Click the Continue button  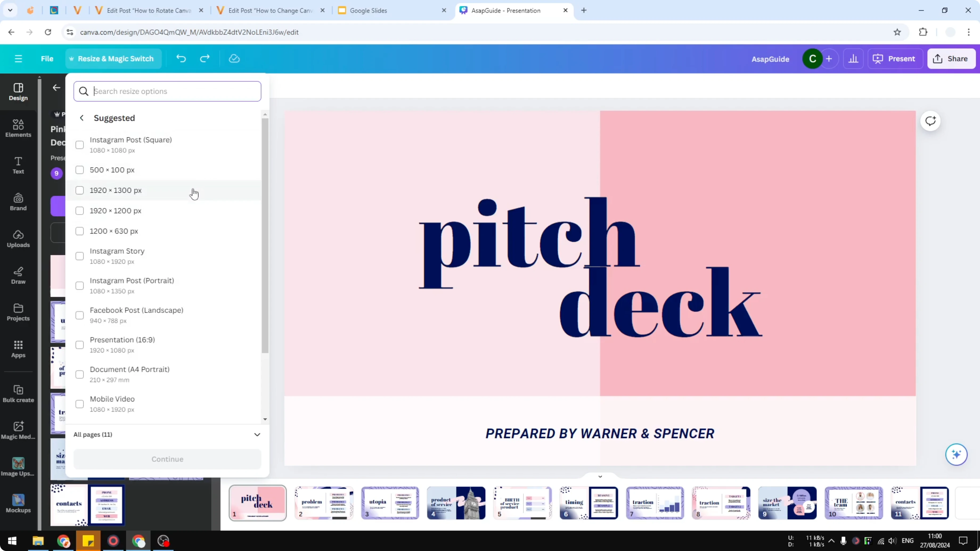click(168, 459)
